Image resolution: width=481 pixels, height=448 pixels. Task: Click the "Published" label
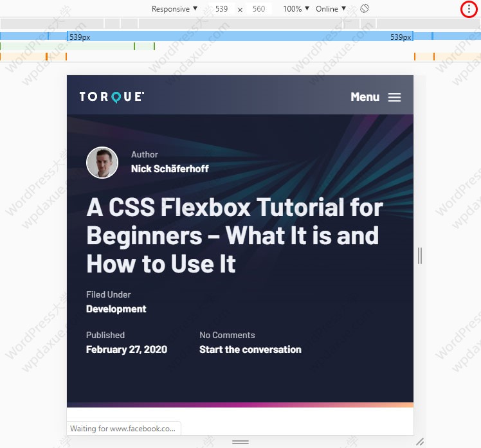105,335
